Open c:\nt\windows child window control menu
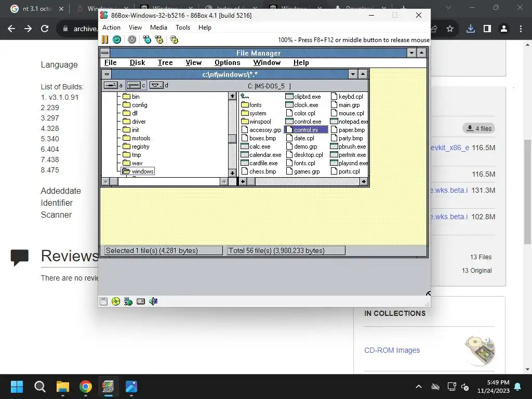 pyautogui.click(x=107, y=74)
